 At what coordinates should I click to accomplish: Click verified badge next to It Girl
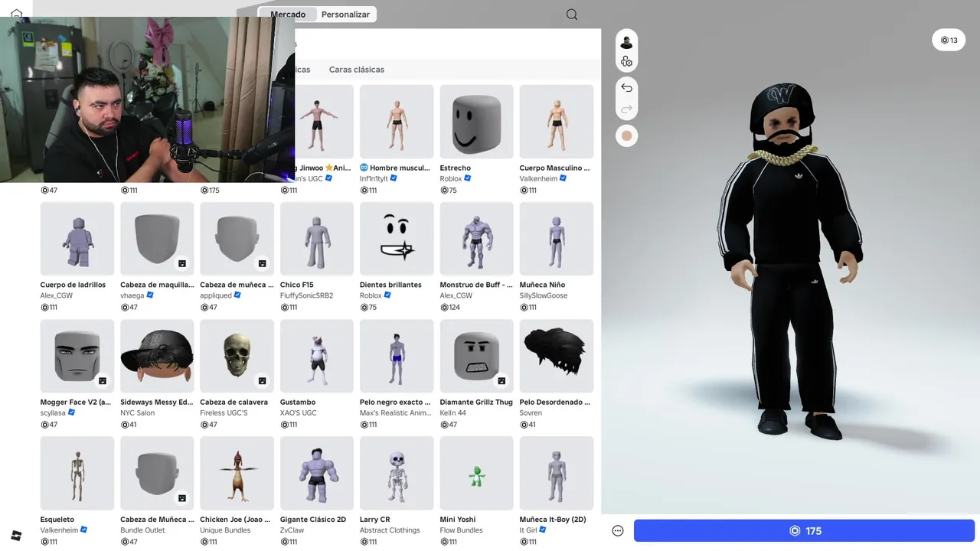(x=543, y=530)
